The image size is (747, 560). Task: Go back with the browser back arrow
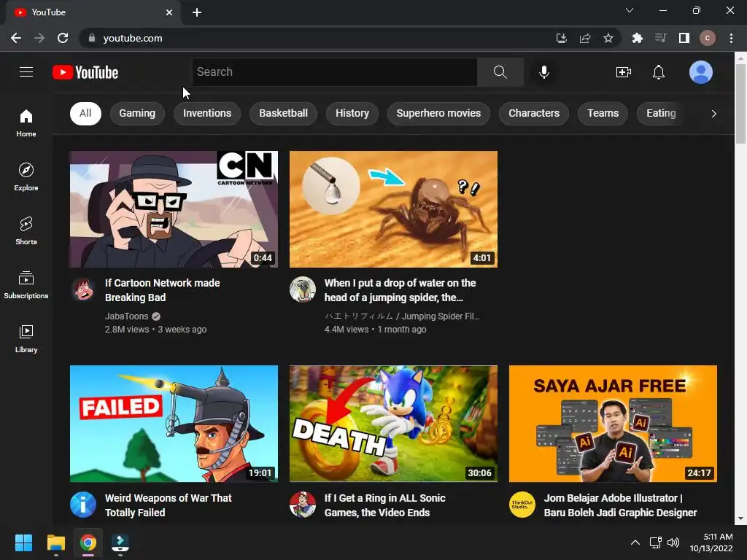tap(16, 38)
